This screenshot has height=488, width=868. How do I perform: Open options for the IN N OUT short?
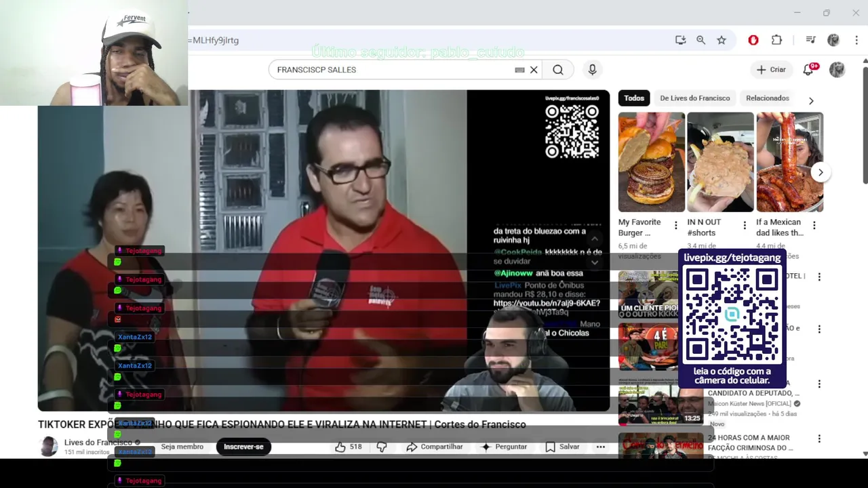[745, 226]
